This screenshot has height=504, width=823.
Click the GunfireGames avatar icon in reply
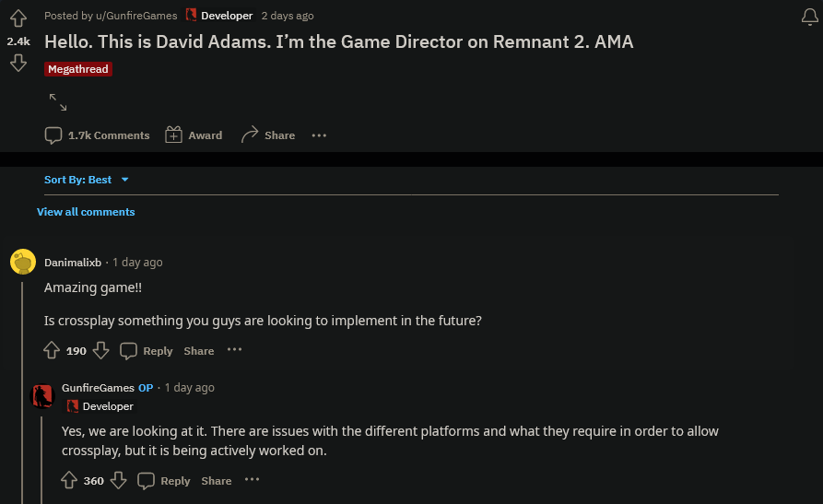click(42, 396)
